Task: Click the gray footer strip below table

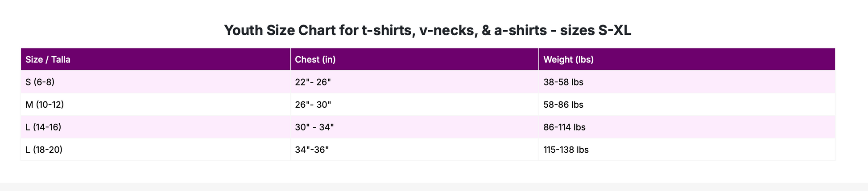Action: click(434, 187)
